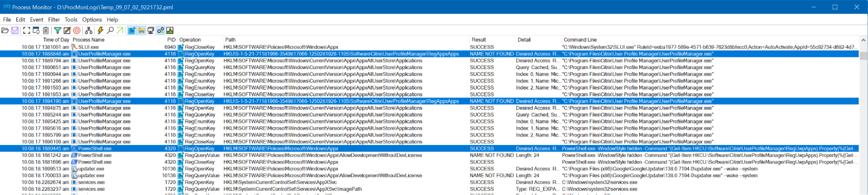The image size is (868, 195).
Task: Click the vertical scrollbar up arrow
Action: [x=863, y=40]
